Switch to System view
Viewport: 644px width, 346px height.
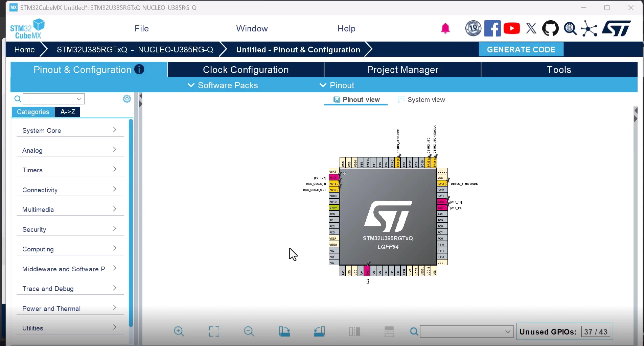[x=421, y=100]
